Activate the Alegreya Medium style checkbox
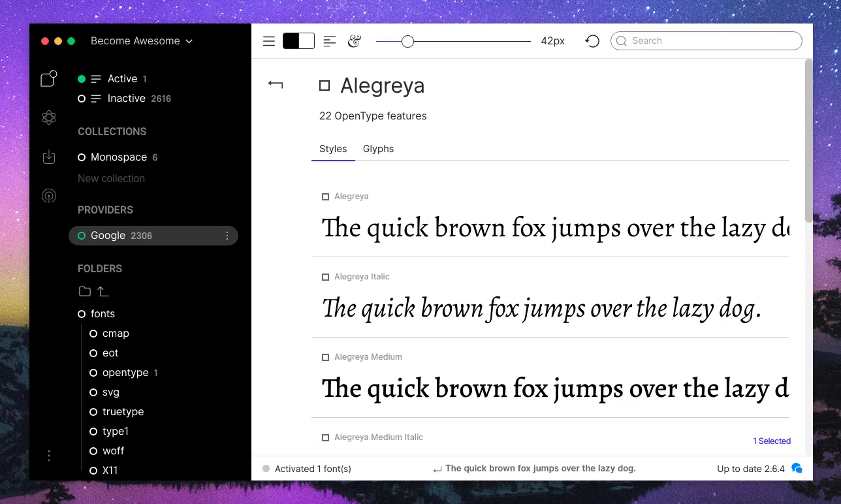The image size is (841, 504). pyautogui.click(x=325, y=357)
